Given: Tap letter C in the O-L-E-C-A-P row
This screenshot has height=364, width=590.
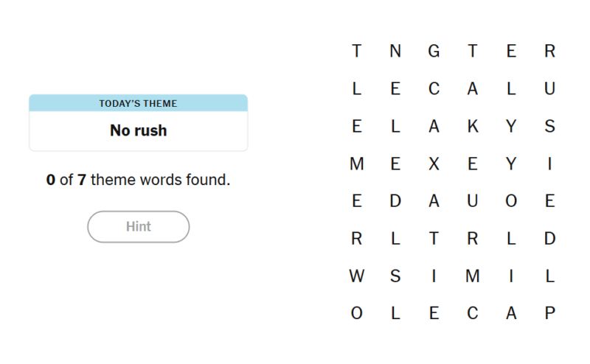Looking at the screenshot, I should point(473,313).
